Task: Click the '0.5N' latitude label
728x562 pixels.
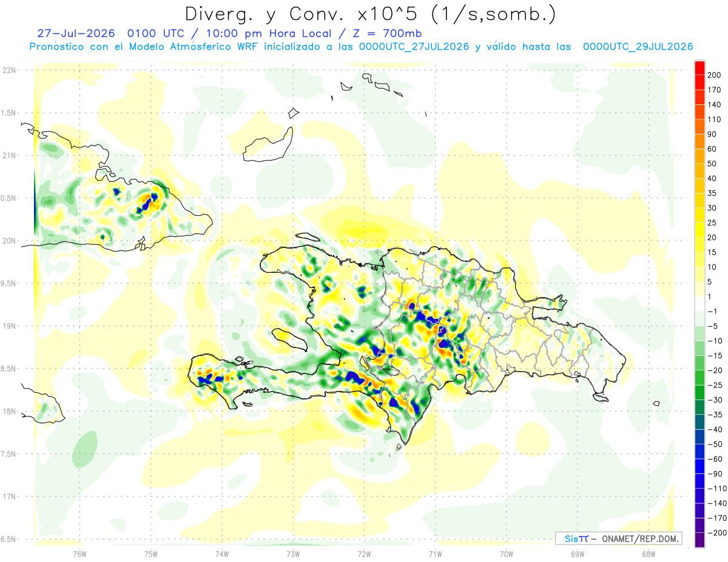Action: click(x=9, y=198)
